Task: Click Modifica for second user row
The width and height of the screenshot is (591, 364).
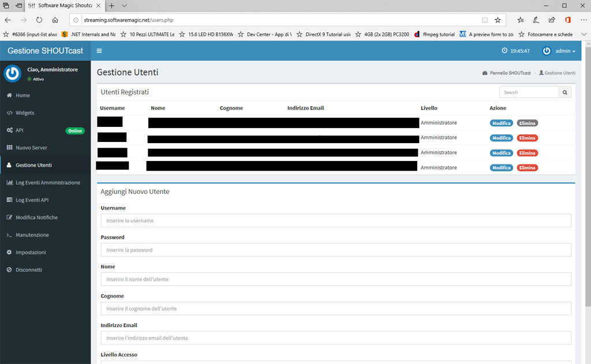Action: pos(502,138)
